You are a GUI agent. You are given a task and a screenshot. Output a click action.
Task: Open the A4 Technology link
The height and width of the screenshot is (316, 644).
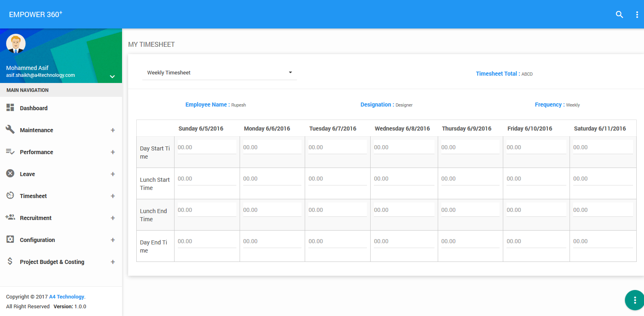tap(67, 297)
